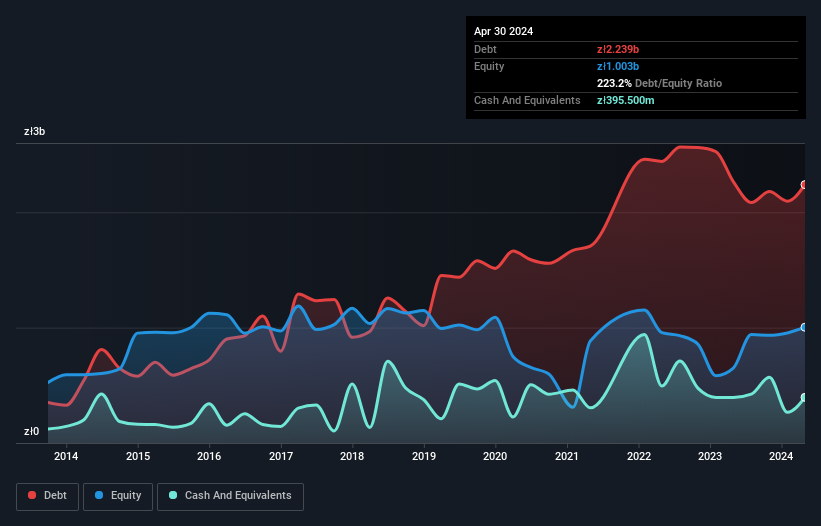Click the blue Equity legend dot

click(99, 495)
